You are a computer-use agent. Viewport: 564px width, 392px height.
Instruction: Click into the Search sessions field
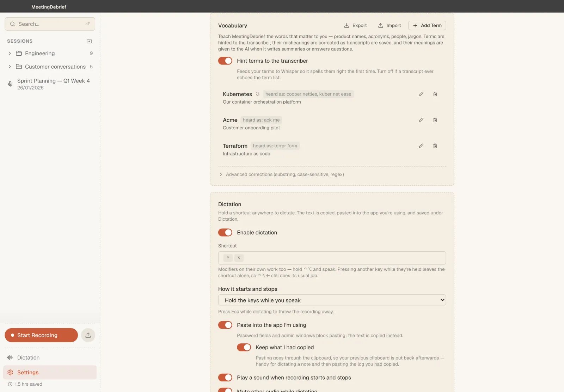[50, 24]
